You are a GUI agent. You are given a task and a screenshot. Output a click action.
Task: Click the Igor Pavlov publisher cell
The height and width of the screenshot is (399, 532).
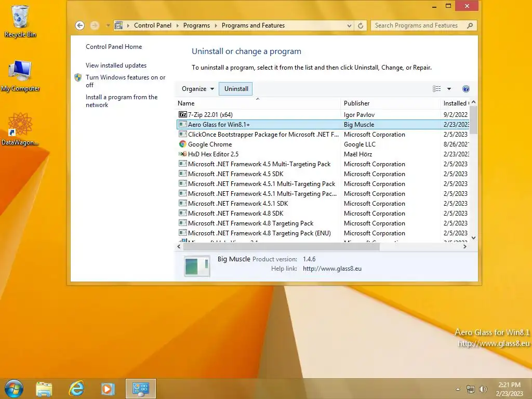pos(359,115)
